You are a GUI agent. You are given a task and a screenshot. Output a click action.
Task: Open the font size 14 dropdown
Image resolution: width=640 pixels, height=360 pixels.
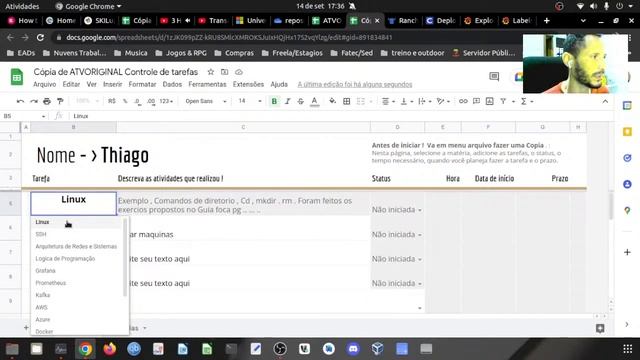click(250, 101)
